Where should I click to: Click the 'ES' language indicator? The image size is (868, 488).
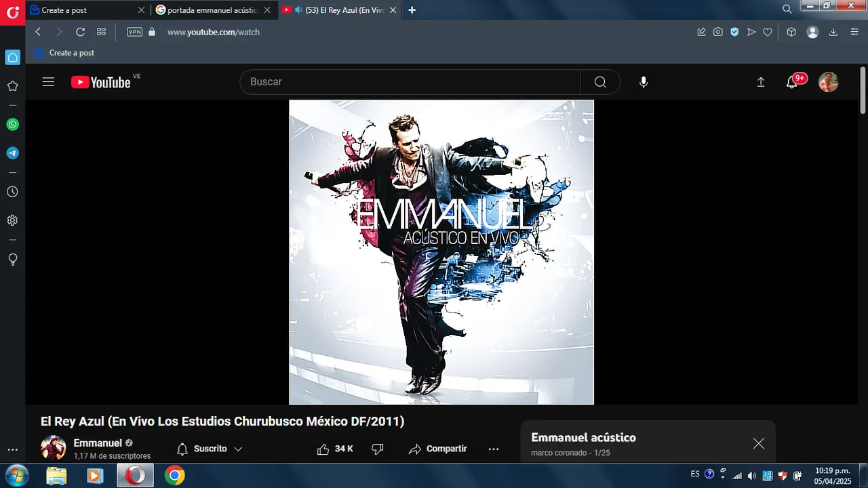[695, 474]
